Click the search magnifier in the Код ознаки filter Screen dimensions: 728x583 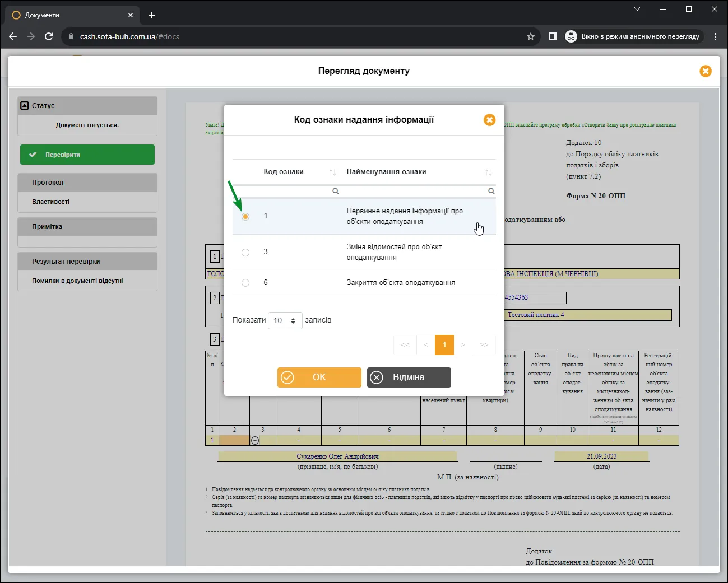point(336,191)
